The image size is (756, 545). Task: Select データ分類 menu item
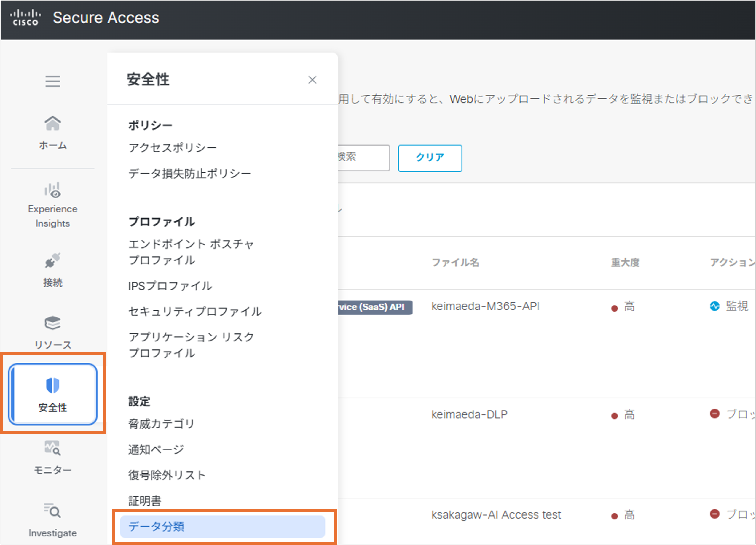(222, 526)
